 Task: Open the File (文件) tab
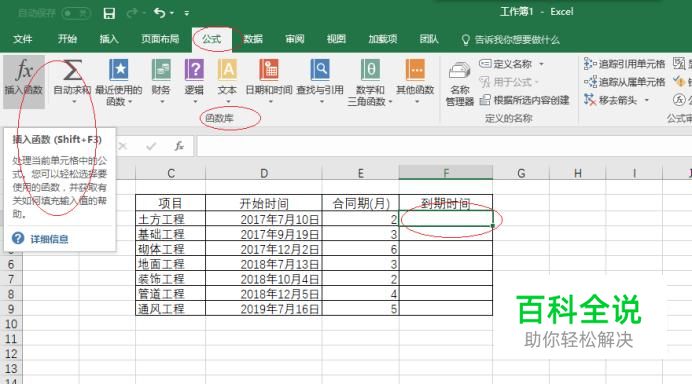tap(23, 39)
